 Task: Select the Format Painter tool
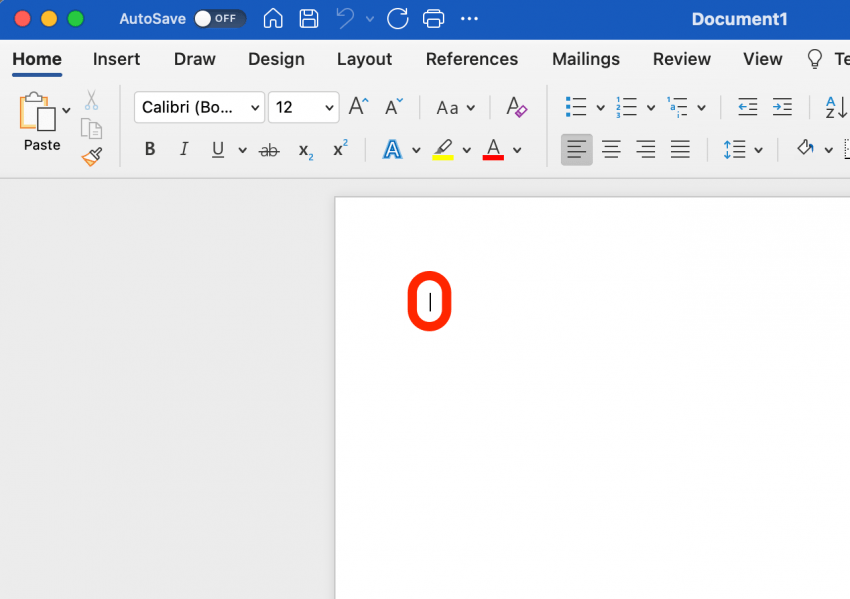pos(91,155)
